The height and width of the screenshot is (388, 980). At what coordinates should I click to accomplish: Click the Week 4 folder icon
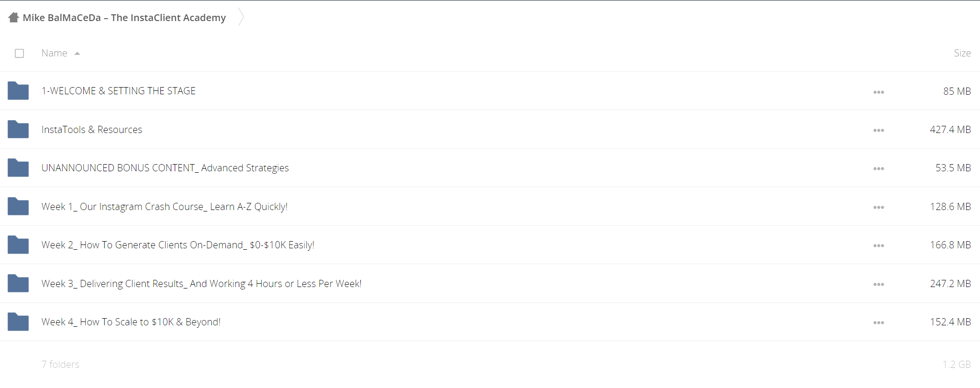click(x=18, y=322)
